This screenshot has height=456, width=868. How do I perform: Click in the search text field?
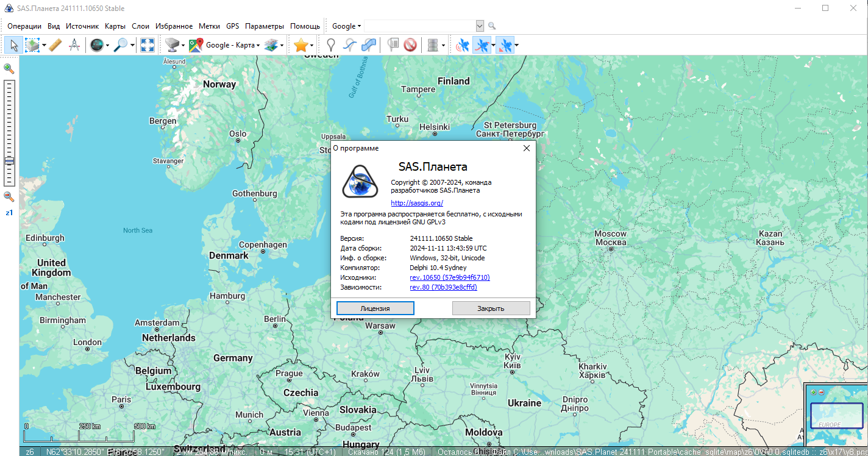[x=419, y=26]
